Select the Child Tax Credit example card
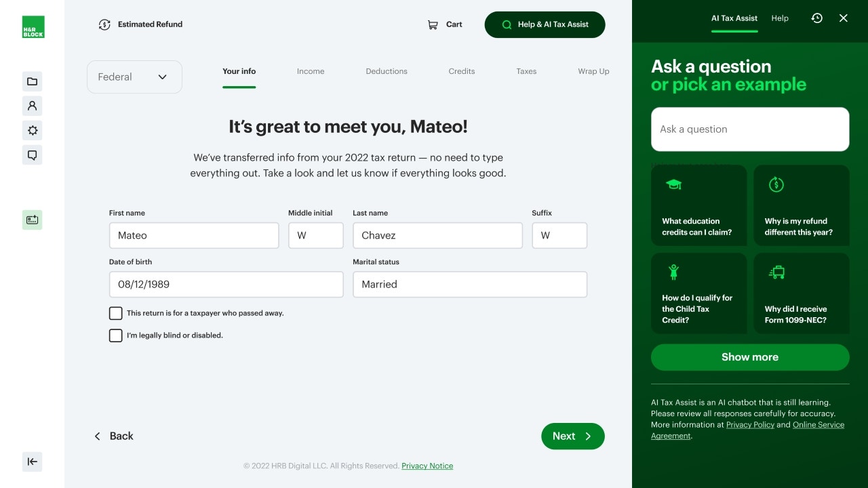The image size is (868, 488). coord(698,293)
